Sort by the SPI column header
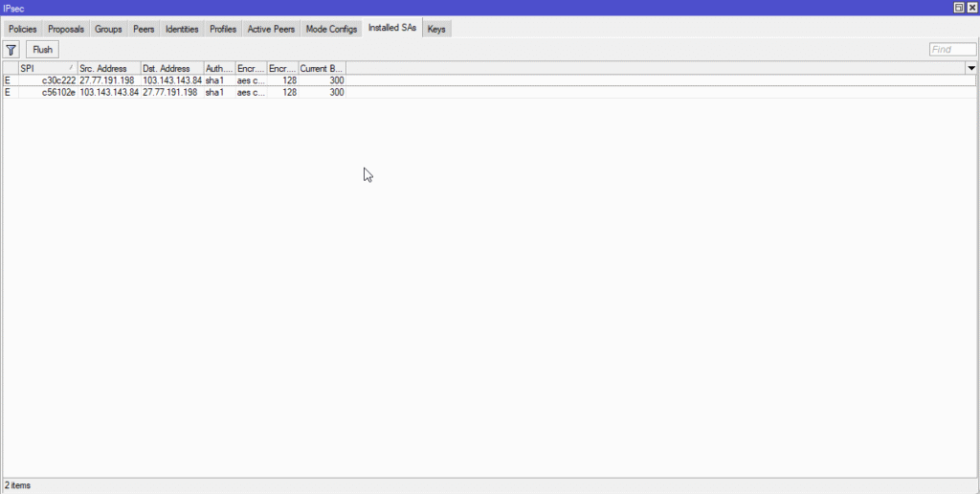This screenshot has width=980, height=494. 46,68
